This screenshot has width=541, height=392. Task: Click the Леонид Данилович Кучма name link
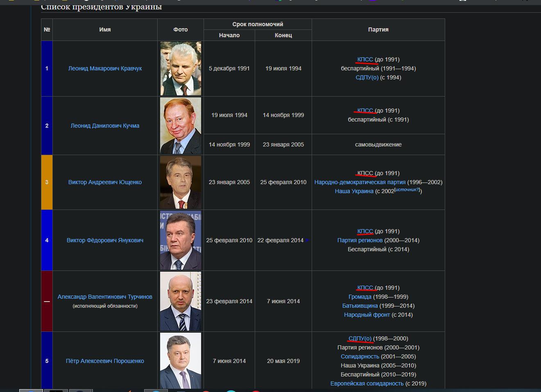[105, 126]
